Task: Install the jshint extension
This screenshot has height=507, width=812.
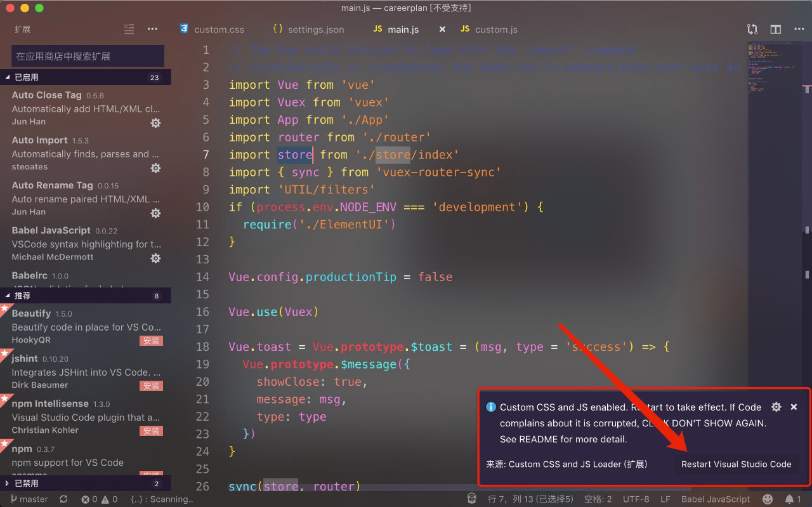Action: [152, 386]
